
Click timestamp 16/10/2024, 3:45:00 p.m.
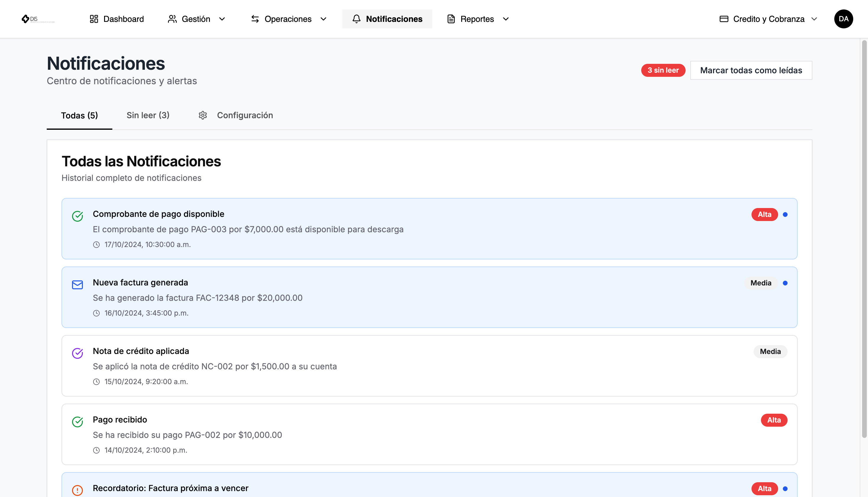point(146,313)
